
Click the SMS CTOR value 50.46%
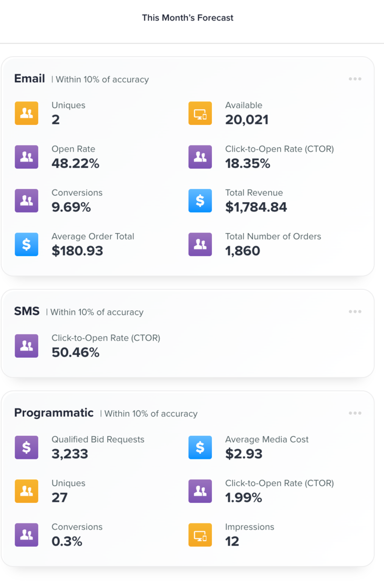(76, 353)
